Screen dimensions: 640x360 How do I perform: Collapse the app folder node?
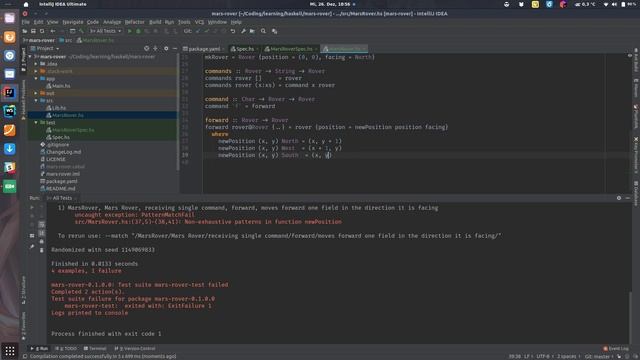click(36, 79)
